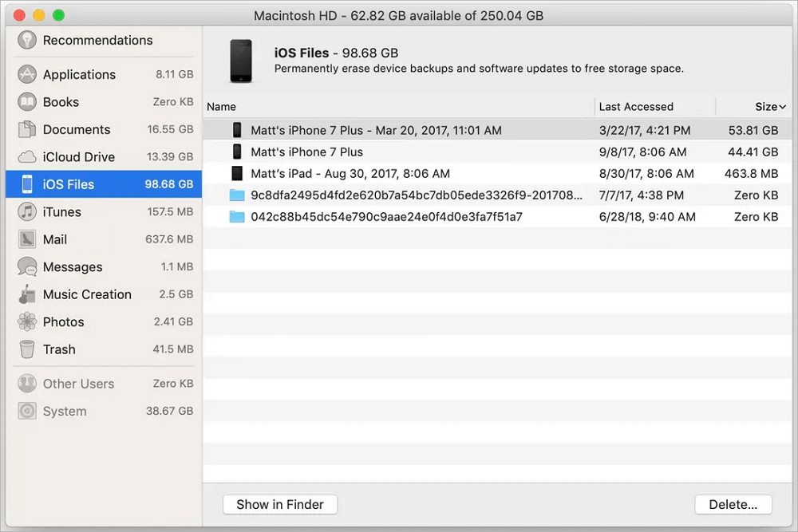Sort files by Name column header
The width and height of the screenshot is (798, 532).
click(x=221, y=107)
